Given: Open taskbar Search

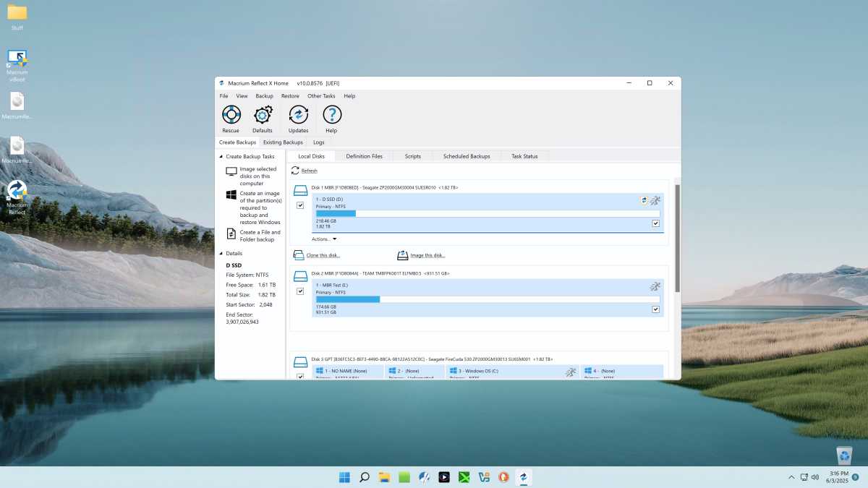Looking at the screenshot, I should 365,477.
